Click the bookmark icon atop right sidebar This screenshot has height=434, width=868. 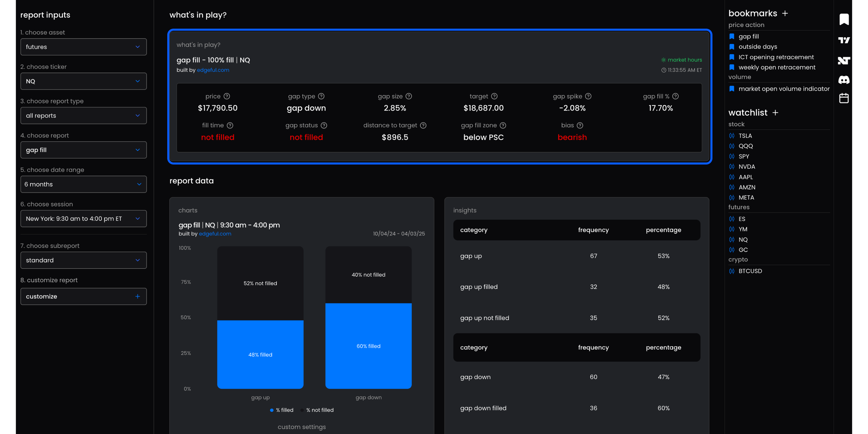click(844, 19)
